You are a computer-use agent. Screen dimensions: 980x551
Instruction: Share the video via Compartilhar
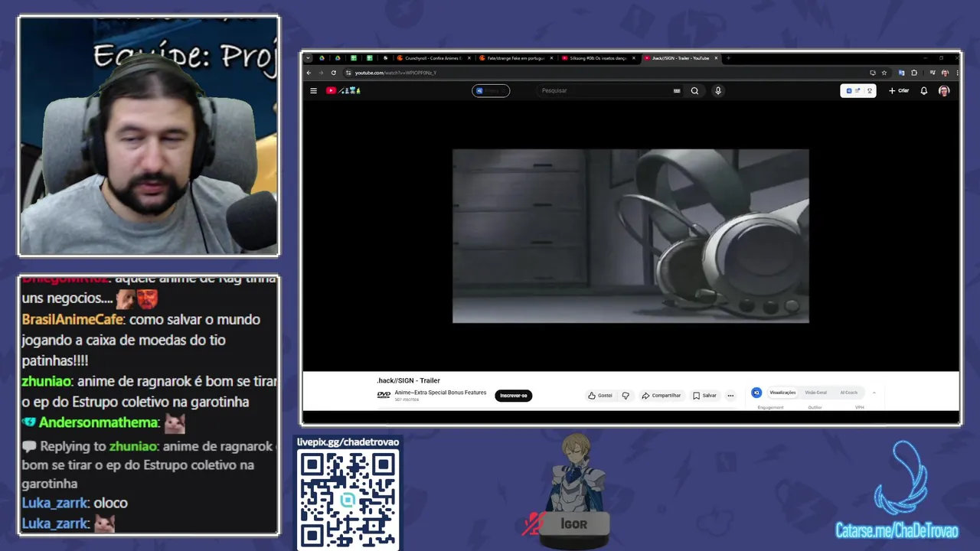tap(661, 396)
